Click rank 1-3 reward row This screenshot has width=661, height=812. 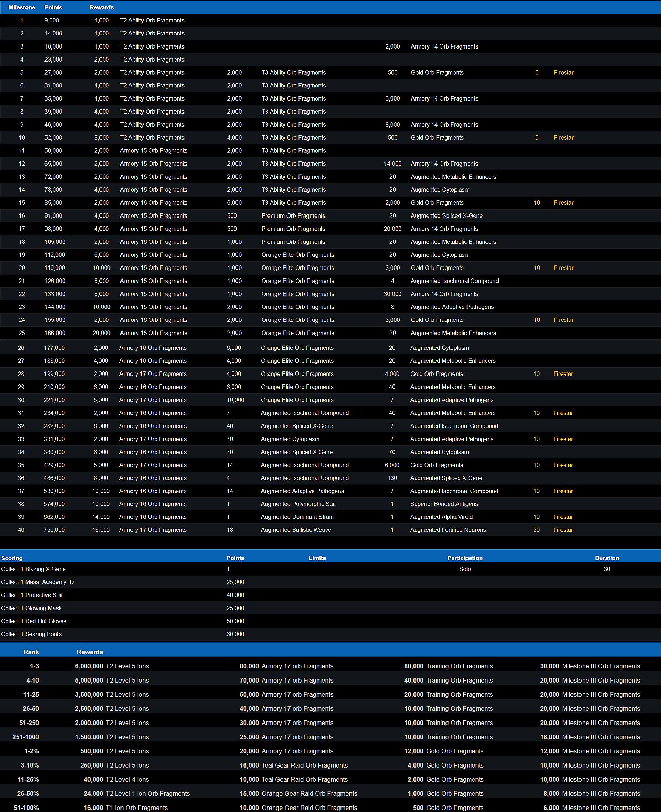point(34,666)
